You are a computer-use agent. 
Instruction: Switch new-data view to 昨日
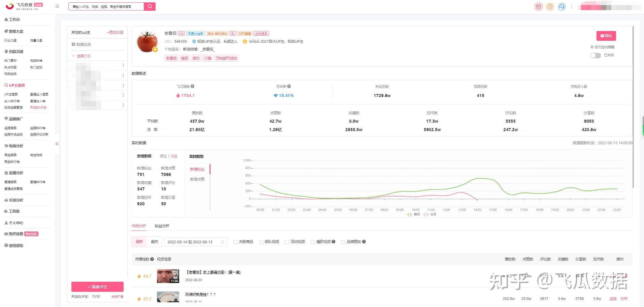[163, 156]
